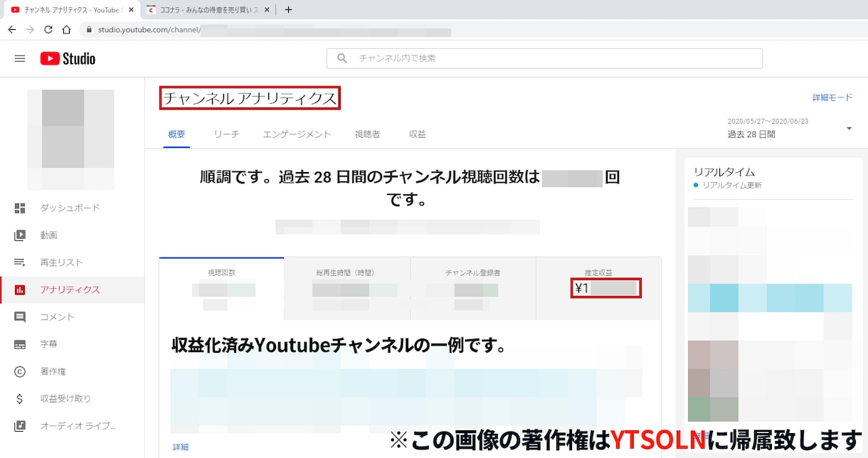Reload the page with refresh icon
Viewport: 868px width, 458px height.
pos(48,30)
